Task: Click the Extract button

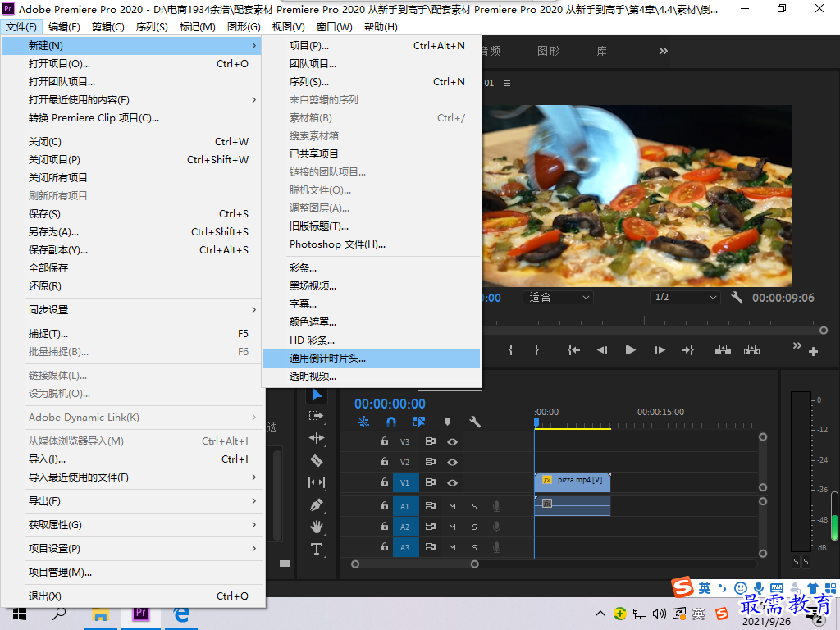Action: point(751,349)
